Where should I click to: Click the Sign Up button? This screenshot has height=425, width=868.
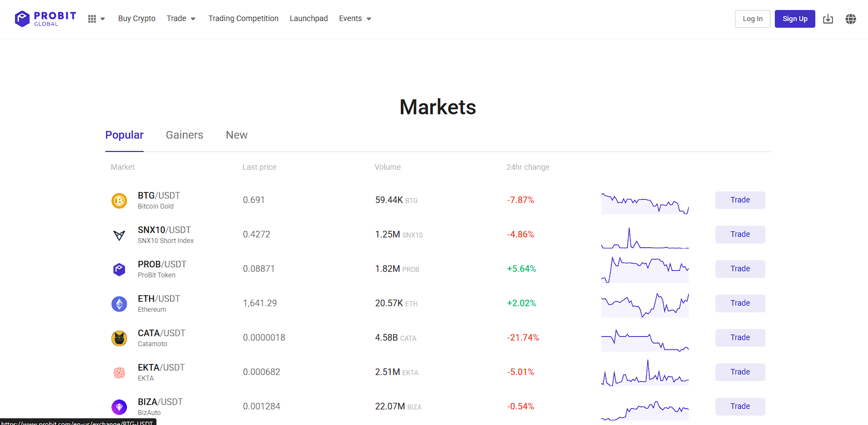795,19
